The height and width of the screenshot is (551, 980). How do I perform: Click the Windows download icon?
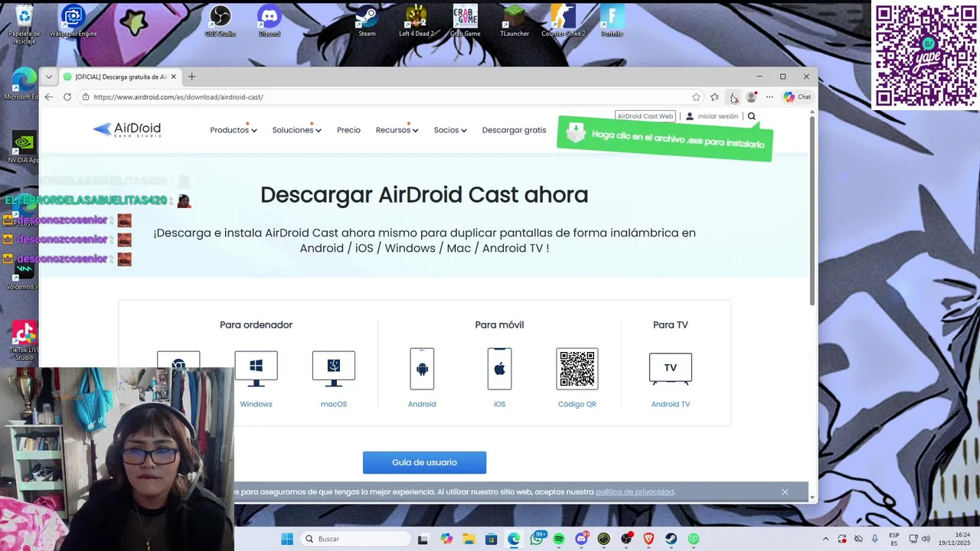click(256, 369)
